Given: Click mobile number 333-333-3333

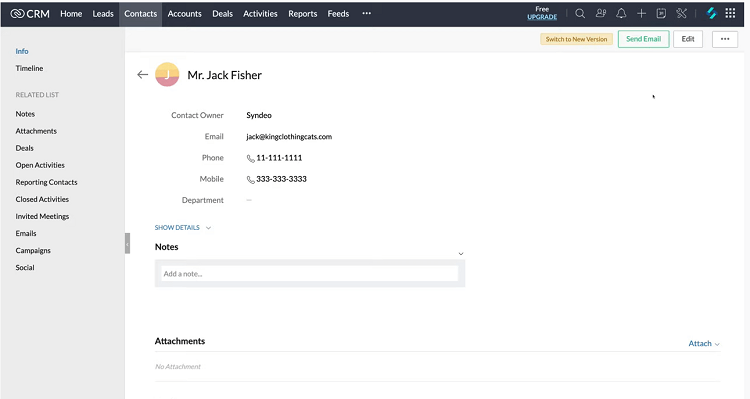Looking at the screenshot, I should click(281, 179).
